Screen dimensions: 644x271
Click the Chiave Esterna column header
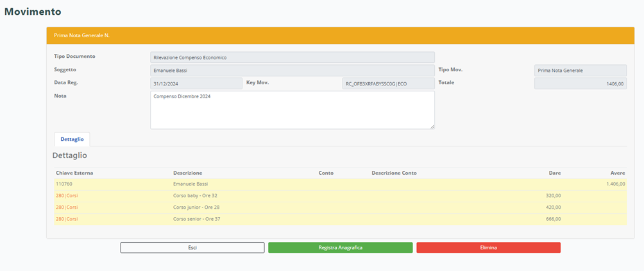pyautogui.click(x=75, y=173)
